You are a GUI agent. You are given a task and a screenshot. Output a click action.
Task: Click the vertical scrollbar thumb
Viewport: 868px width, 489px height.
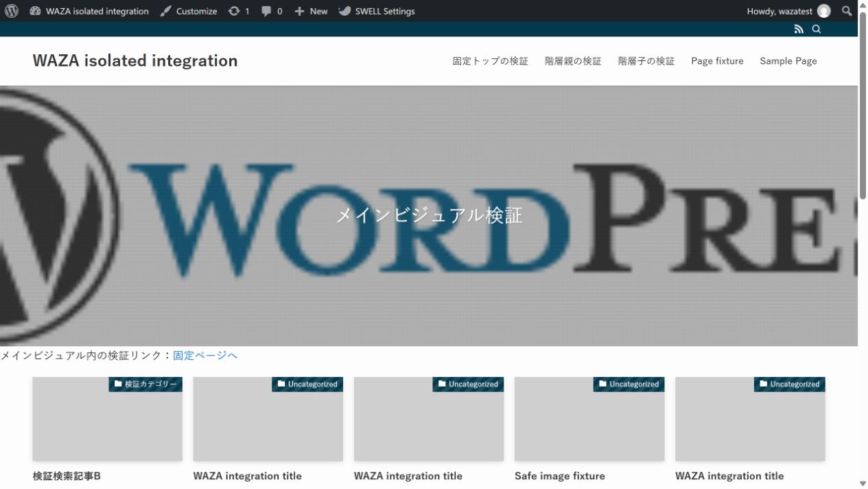point(863,104)
